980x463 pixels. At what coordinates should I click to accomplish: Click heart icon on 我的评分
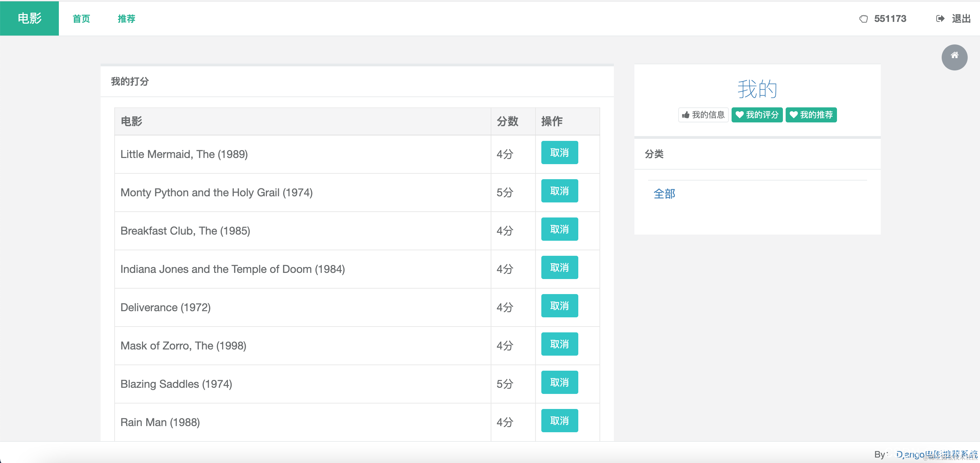(739, 115)
